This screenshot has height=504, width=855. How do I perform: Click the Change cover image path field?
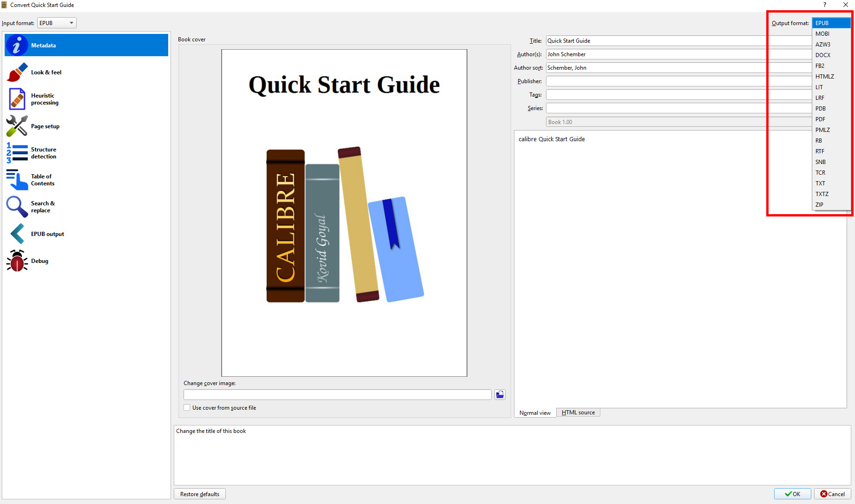pyautogui.click(x=337, y=394)
